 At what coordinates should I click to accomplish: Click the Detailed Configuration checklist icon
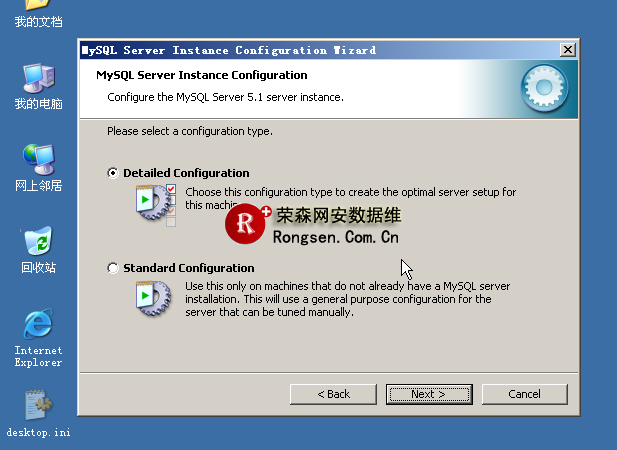point(155,202)
